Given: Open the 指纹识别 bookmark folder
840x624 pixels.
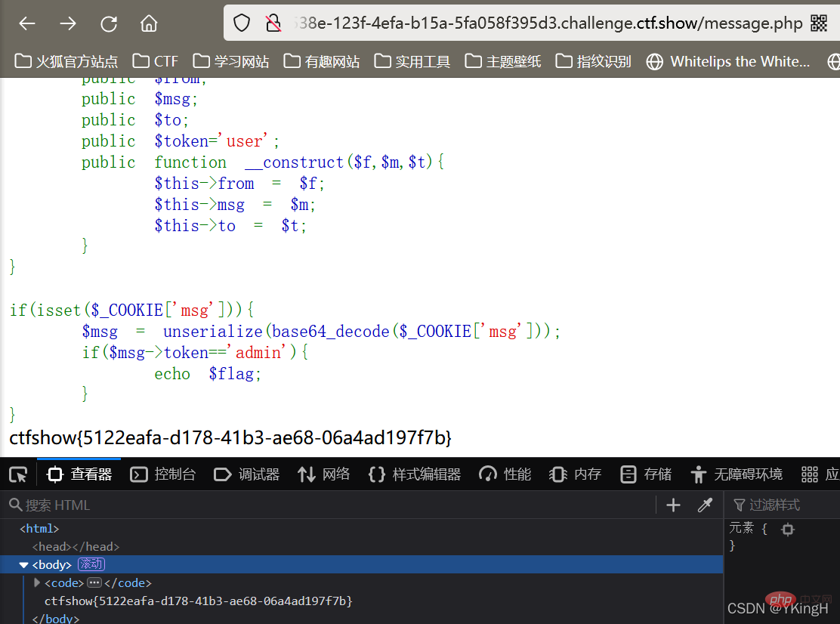Looking at the screenshot, I should [593, 62].
